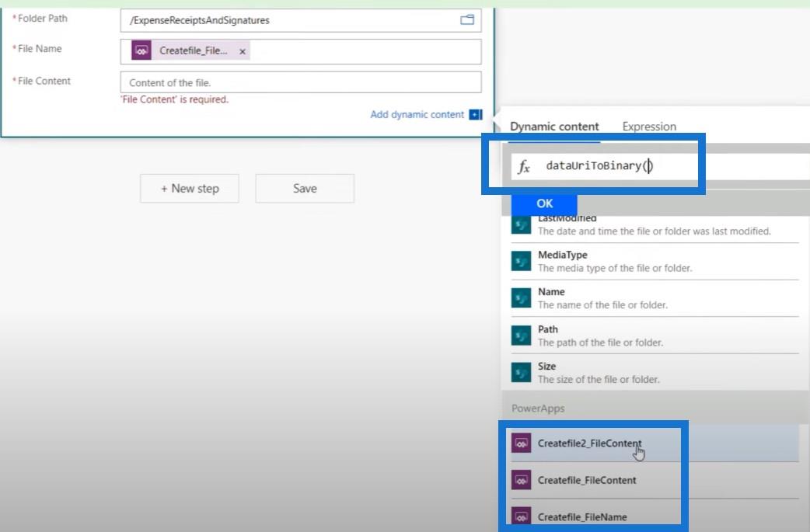810x532 pixels.
Task: Save the flow with the Save button
Action: 305,189
